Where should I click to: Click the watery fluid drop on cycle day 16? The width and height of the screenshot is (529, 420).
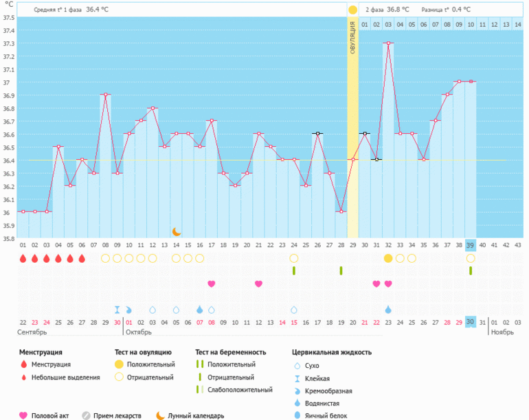(199, 310)
